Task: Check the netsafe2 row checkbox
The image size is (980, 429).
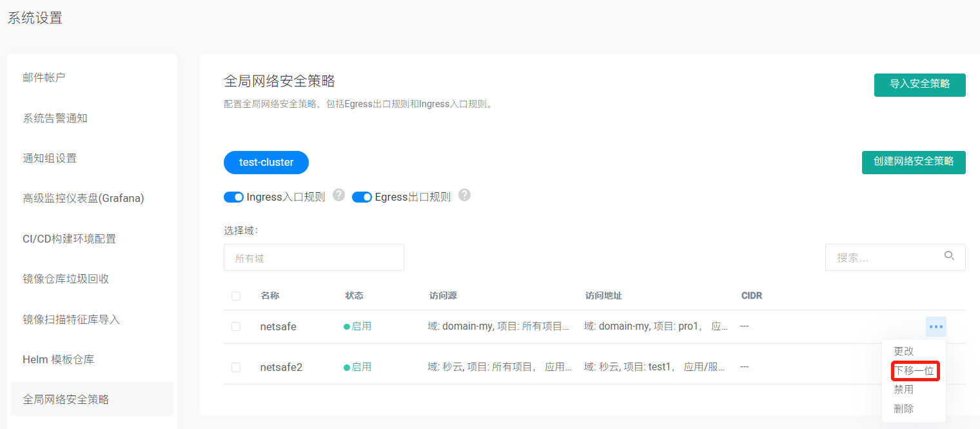Action: [x=236, y=367]
